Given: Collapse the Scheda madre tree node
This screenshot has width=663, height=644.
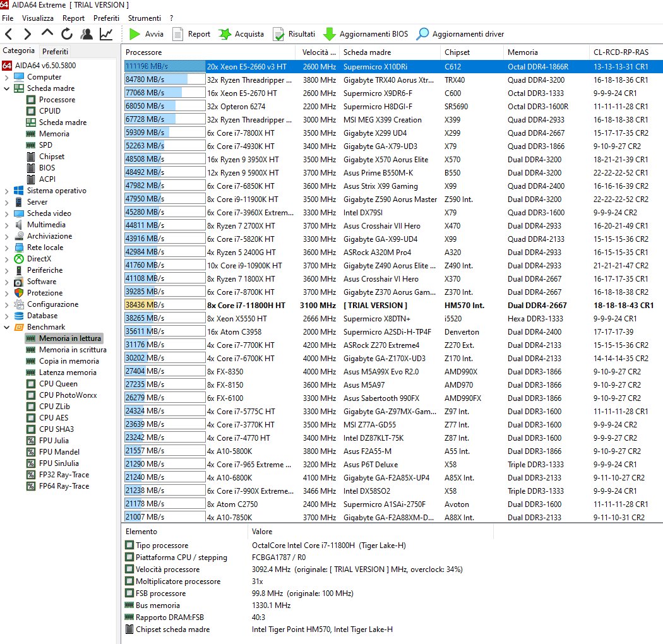Looking at the screenshot, I should point(6,88).
